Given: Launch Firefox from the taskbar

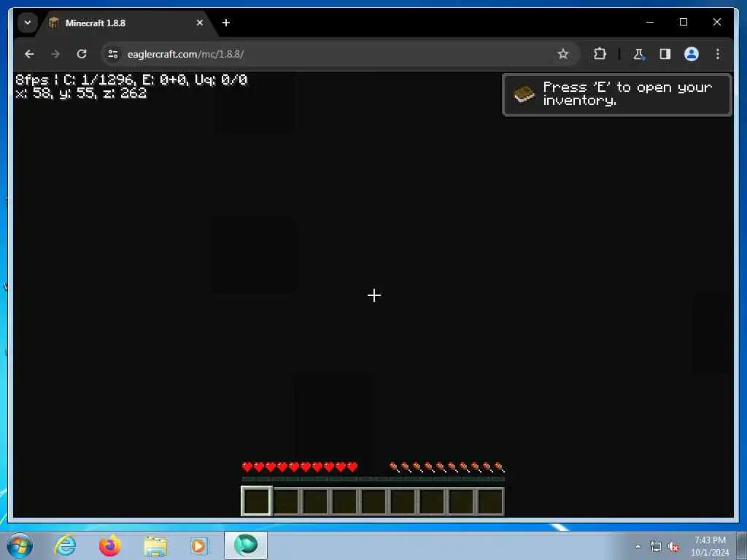Looking at the screenshot, I should [109, 545].
